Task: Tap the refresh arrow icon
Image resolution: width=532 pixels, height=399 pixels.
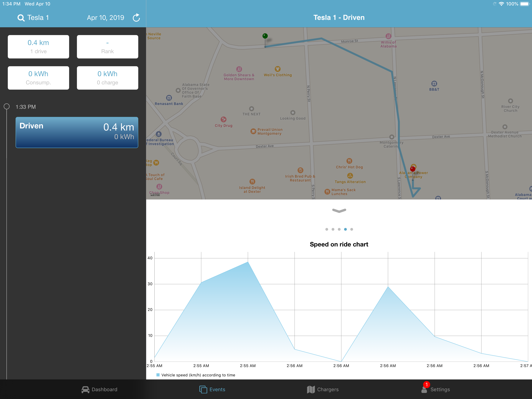Action: click(x=136, y=18)
